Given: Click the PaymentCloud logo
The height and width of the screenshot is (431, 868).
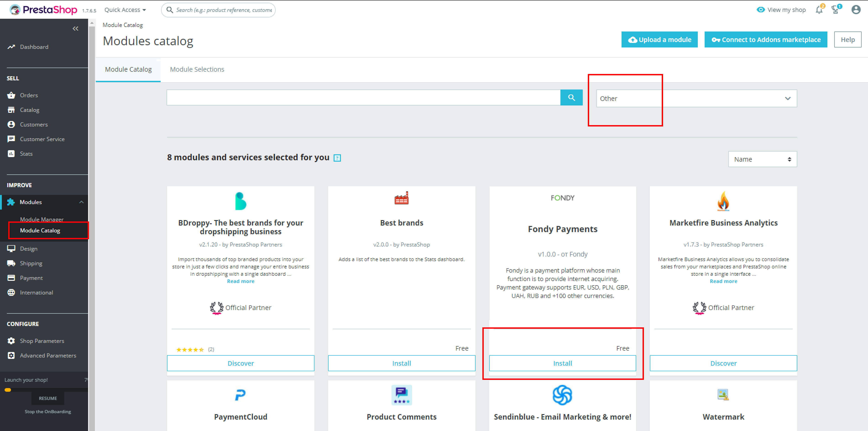Looking at the screenshot, I should [240, 395].
